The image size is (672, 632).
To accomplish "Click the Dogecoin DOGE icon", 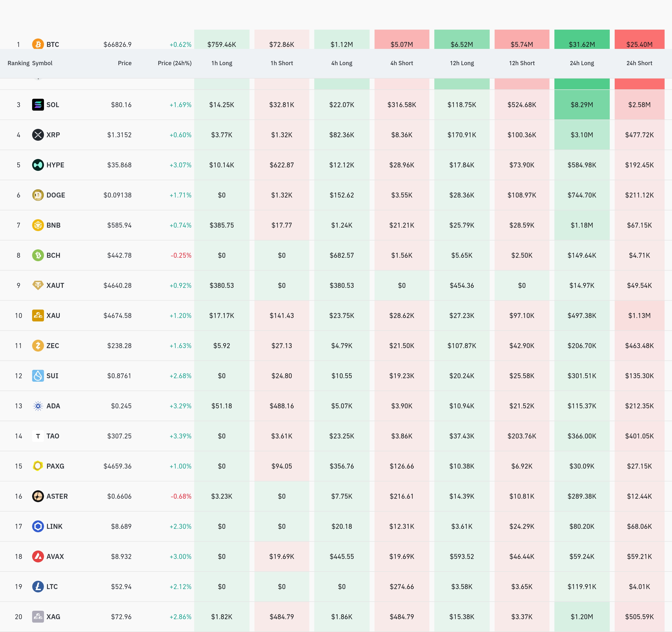I will (x=38, y=195).
